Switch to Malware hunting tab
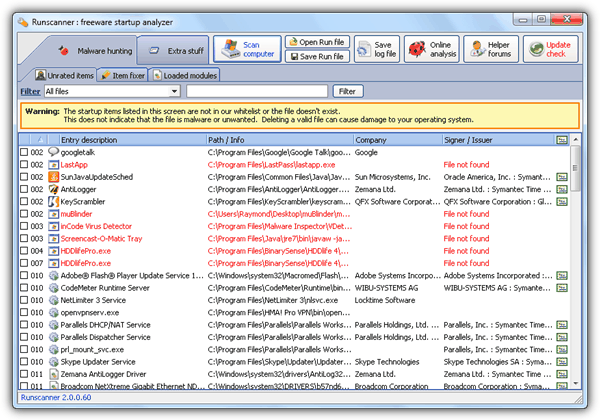600x420 pixels. 96,50
